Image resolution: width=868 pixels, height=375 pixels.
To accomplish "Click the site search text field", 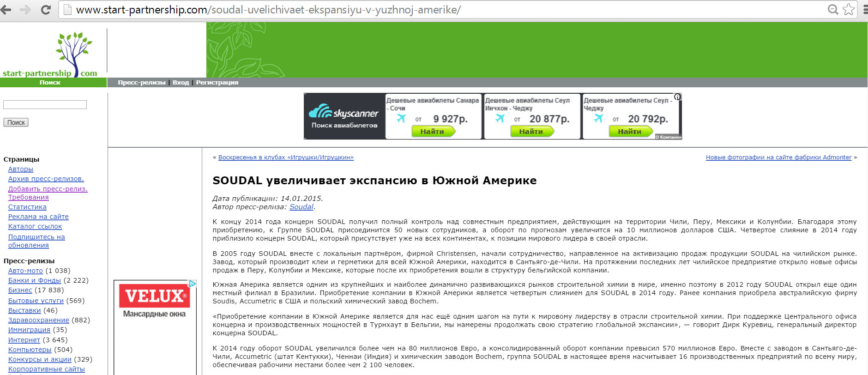I will (x=45, y=105).
